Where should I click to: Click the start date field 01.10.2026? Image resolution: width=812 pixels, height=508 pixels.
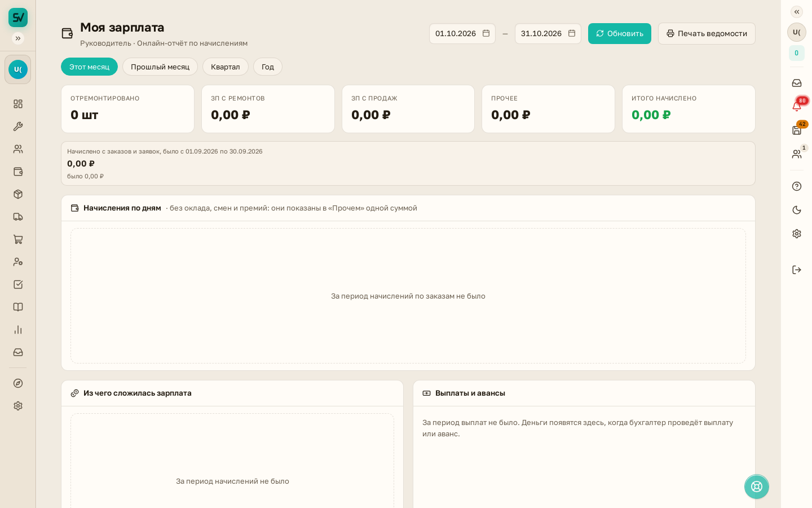coord(462,33)
